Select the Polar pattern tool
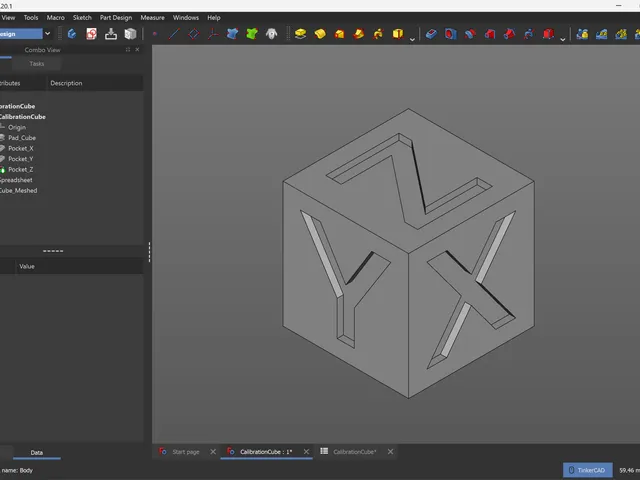Image resolution: width=640 pixels, height=480 pixels. coord(621,33)
